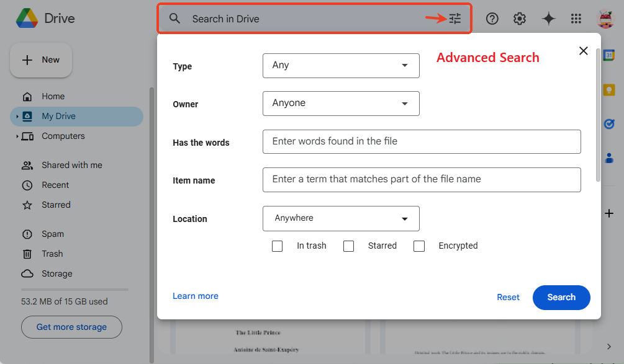Screen dimensions: 624x364
Task: Open the Google apps grid
Action: 576,19
